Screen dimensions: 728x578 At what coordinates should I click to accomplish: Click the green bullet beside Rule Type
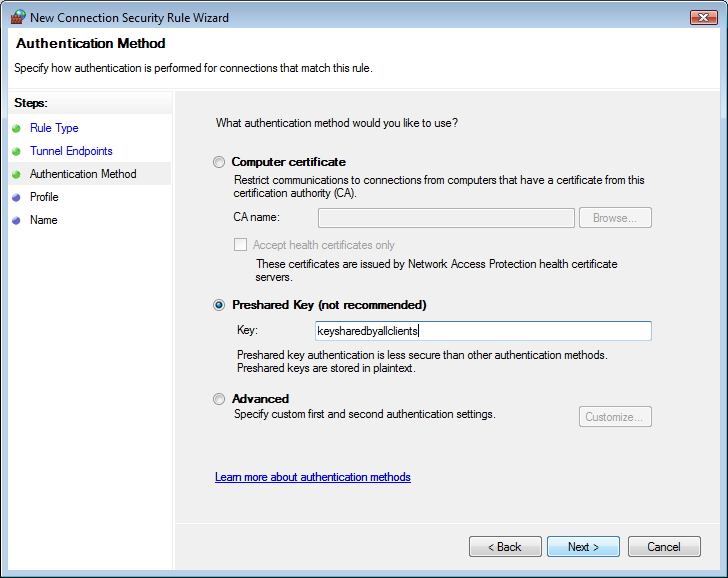coord(16,129)
